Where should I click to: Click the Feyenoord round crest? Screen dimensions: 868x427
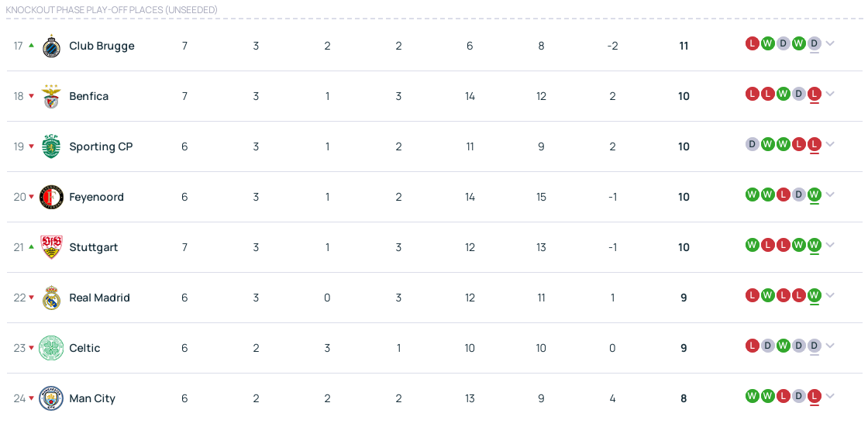(52, 197)
